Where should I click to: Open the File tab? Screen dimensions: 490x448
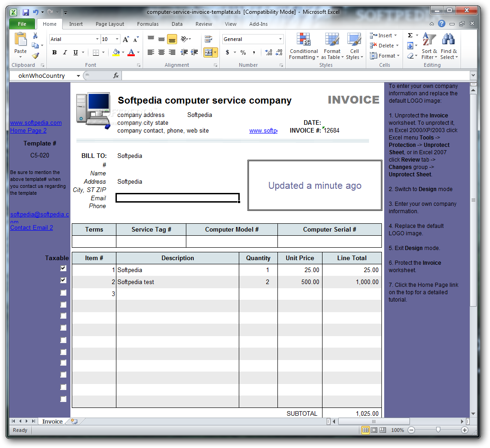[x=22, y=24]
